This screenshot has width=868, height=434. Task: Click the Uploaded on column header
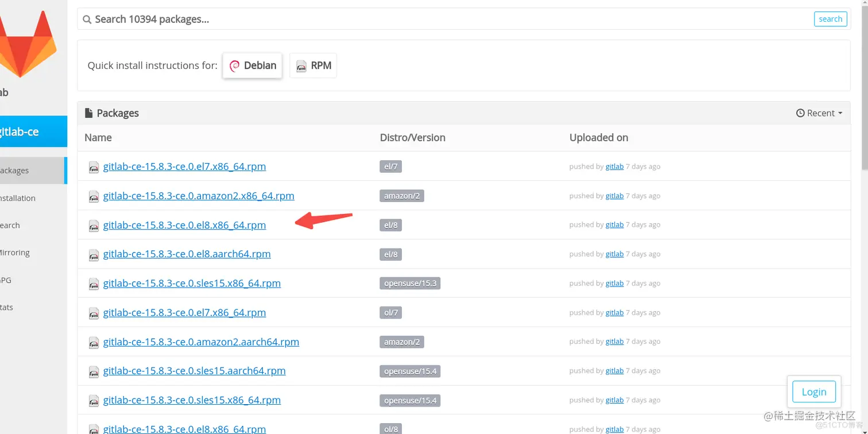(x=599, y=138)
